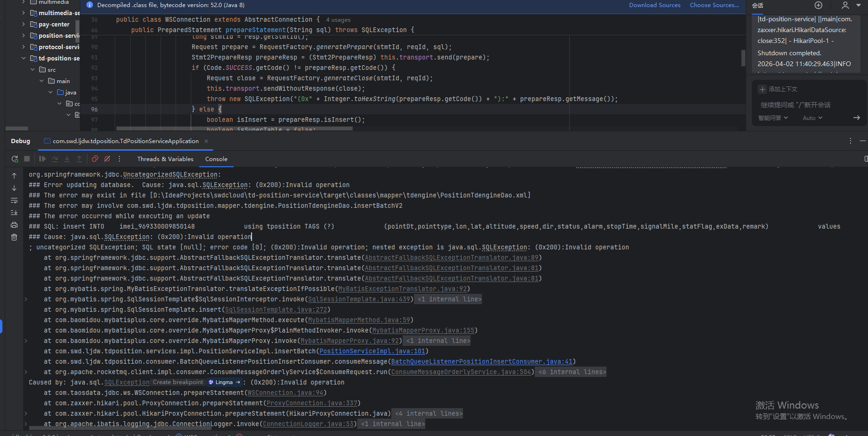868x436 pixels.
Task: Switch to Threads & Variables tab
Action: click(x=165, y=159)
